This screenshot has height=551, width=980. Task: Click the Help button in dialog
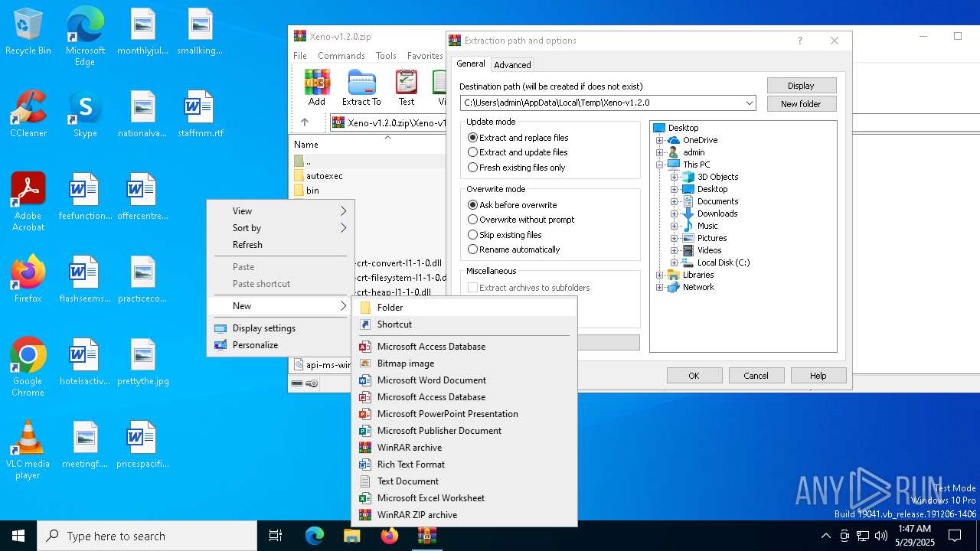click(x=818, y=376)
